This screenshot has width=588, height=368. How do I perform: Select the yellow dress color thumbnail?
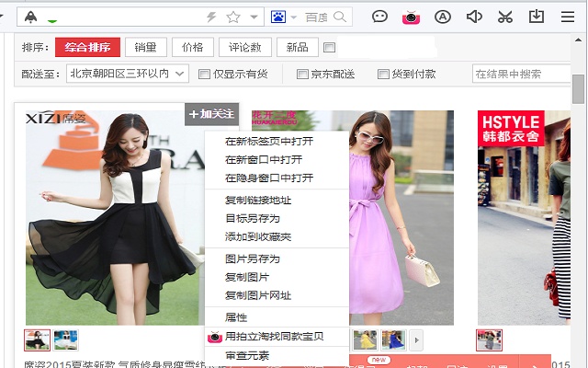(x=365, y=340)
